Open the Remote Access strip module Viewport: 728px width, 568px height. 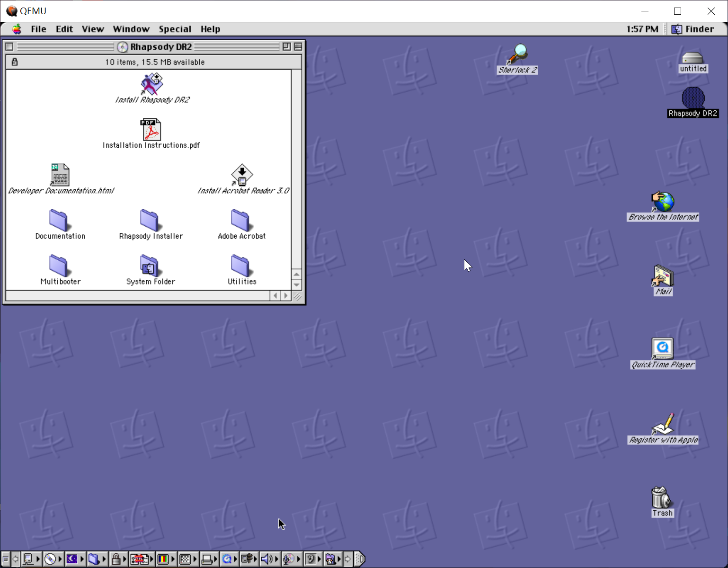pyautogui.click(x=249, y=559)
